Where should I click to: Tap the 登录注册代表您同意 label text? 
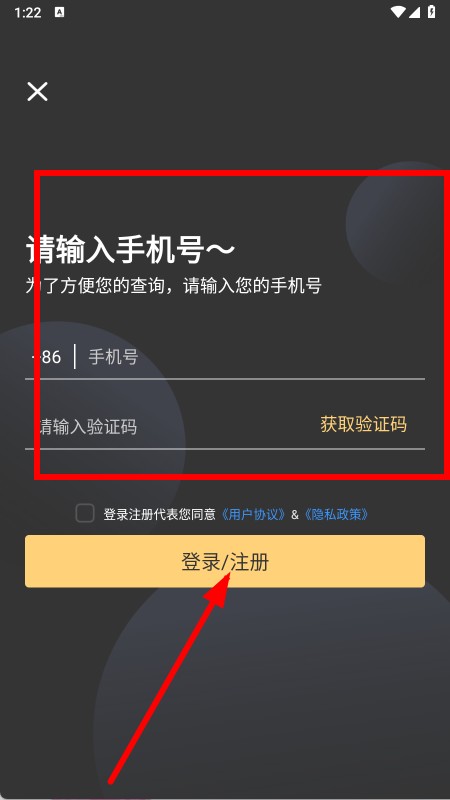tap(160, 514)
